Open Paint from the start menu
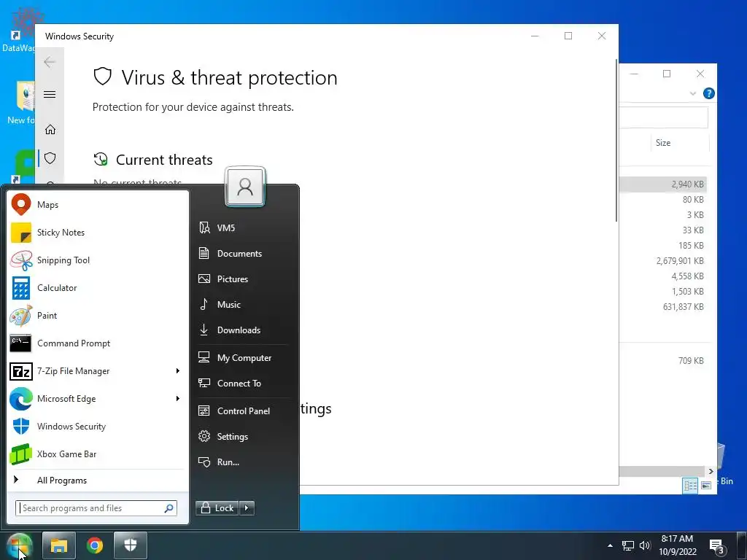 [x=98, y=315]
